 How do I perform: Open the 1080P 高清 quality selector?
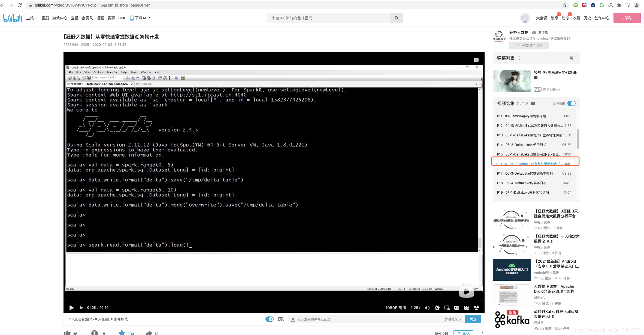396,308
